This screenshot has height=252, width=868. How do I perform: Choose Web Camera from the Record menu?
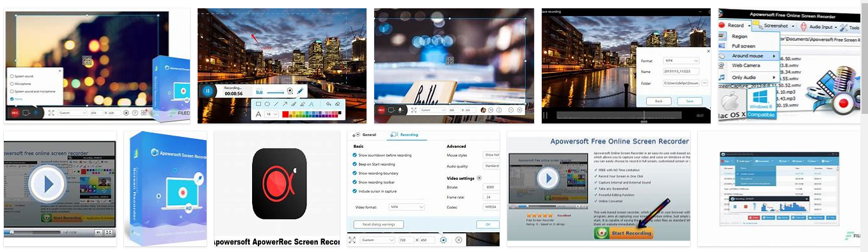click(745, 66)
